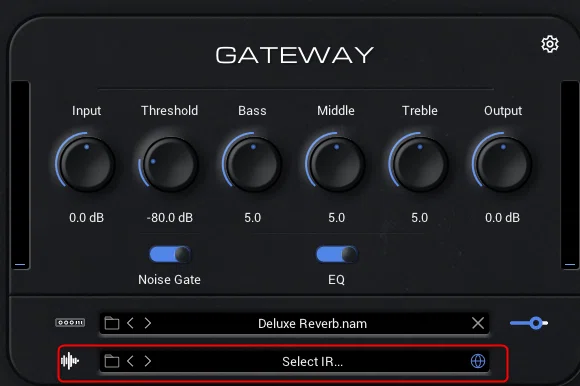Viewport: 580px width, 386px height.
Task: Click the Output value 0.0 dB
Action: [x=503, y=217]
